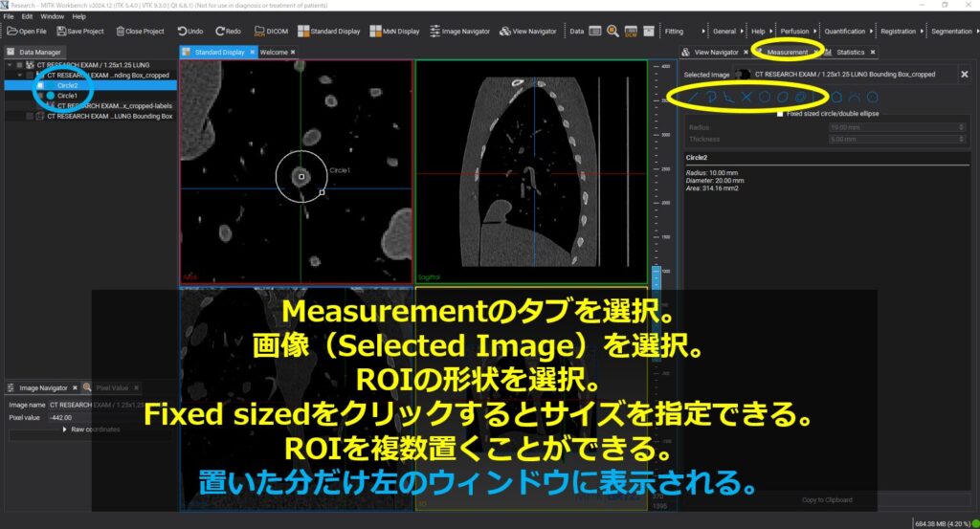Screen dimensions: 980x529
Task: Toggle visibility checkbox of Bounding Box_cropped node
Action: coord(30,75)
